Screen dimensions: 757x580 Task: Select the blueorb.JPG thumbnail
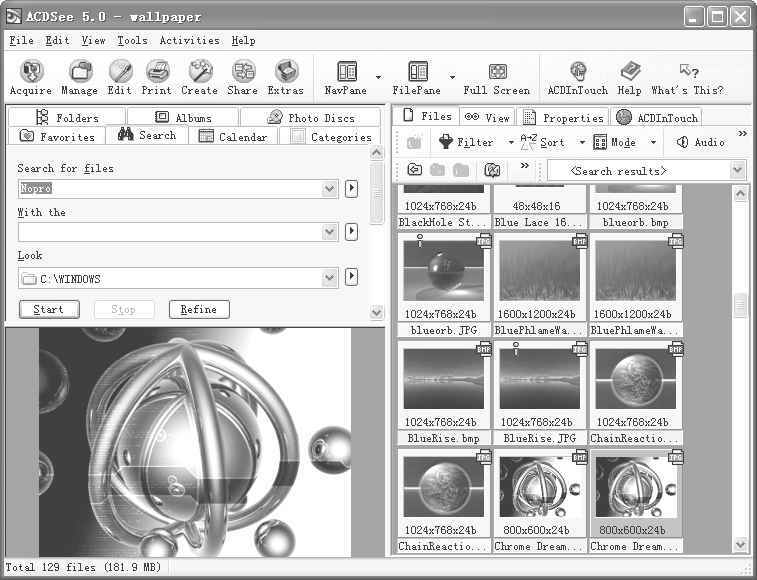(x=443, y=280)
